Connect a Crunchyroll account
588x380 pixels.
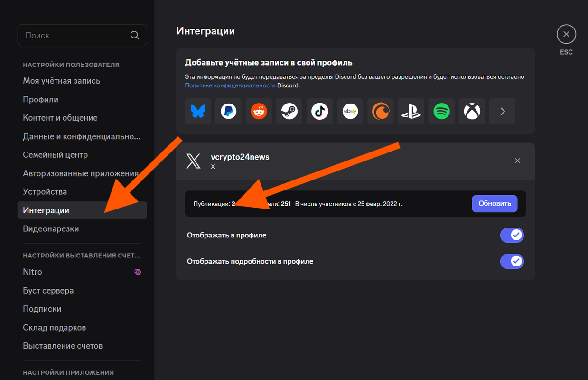click(x=381, y=112)
